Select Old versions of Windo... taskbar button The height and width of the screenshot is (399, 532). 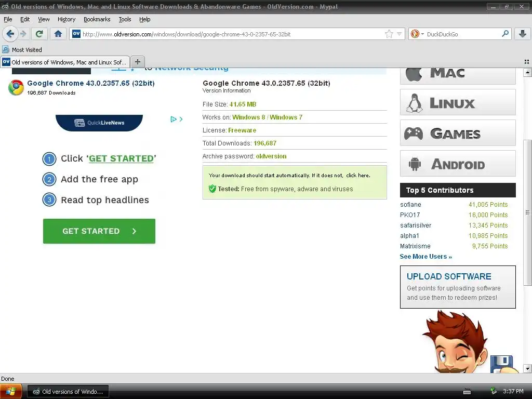click(x=68, y=392)
